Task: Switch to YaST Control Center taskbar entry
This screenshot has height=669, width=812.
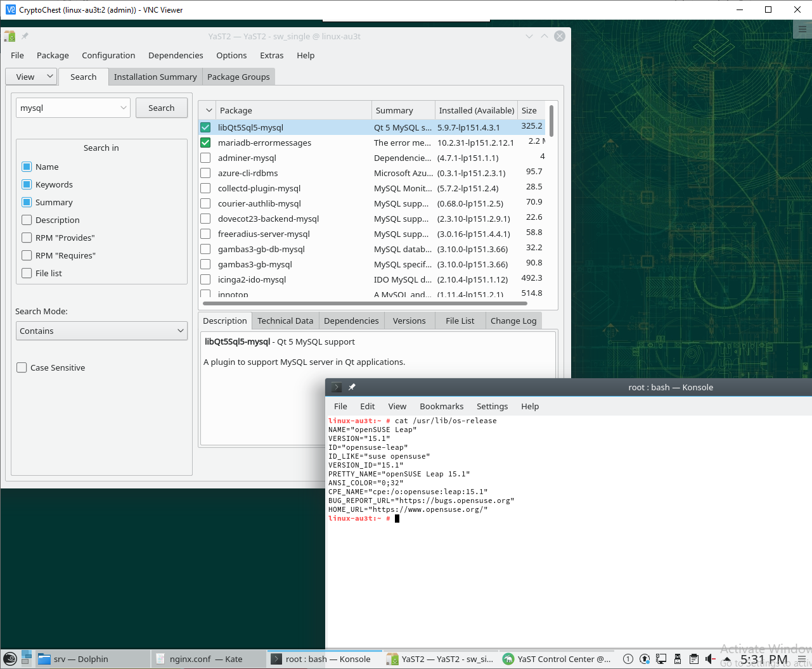Action: tap(557, 659)
